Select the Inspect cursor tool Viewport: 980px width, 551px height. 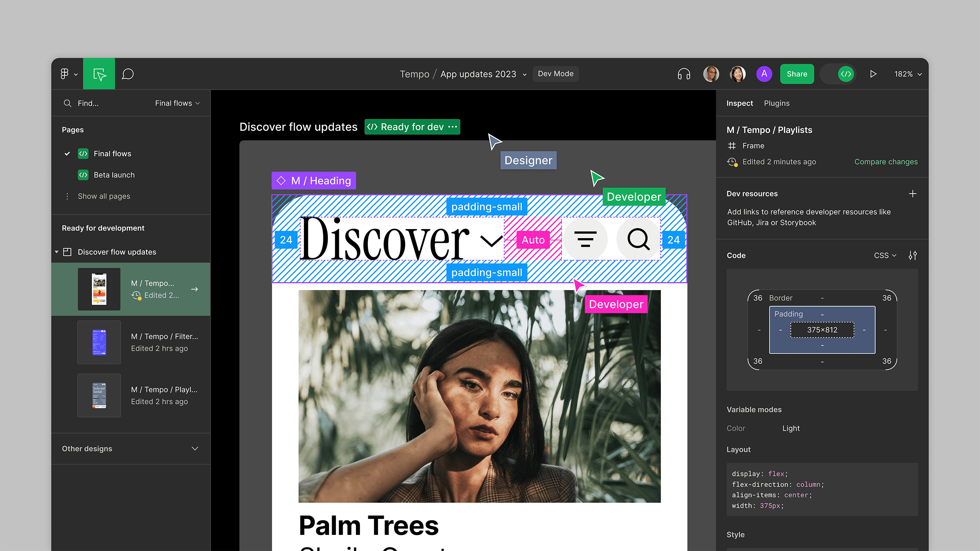point(99,74)
